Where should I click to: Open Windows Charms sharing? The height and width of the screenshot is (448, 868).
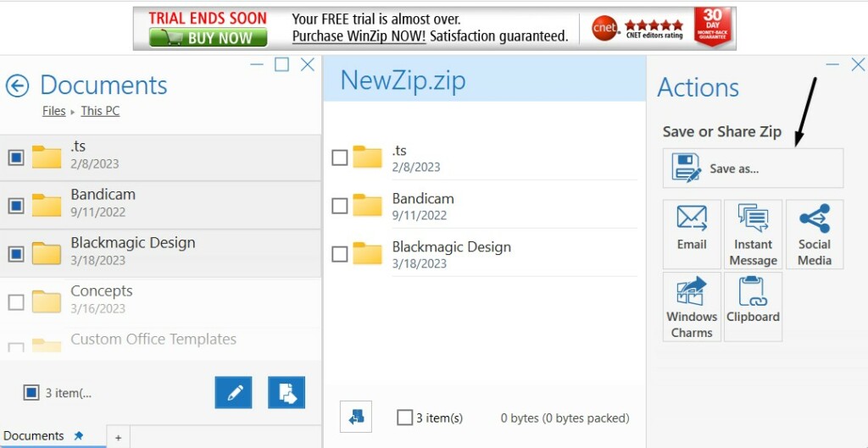click(692, 306)
